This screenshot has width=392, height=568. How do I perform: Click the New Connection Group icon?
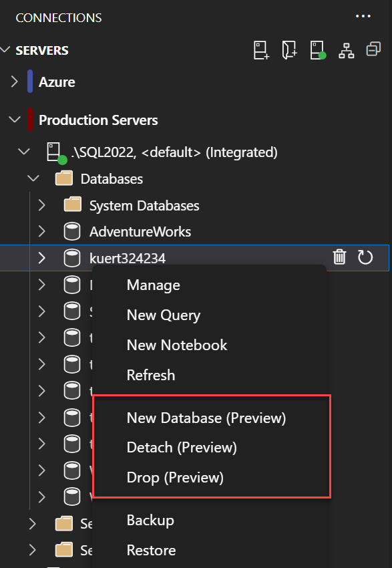[289, 49]
